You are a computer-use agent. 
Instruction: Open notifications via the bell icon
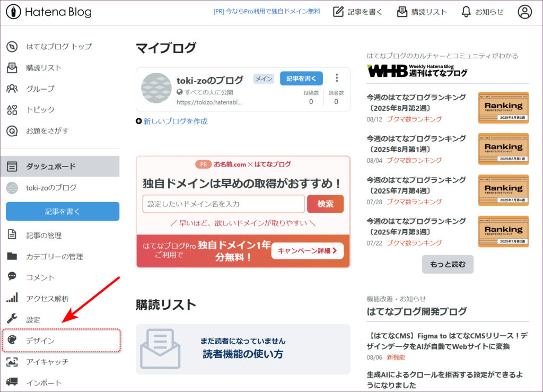coord(466,12)
